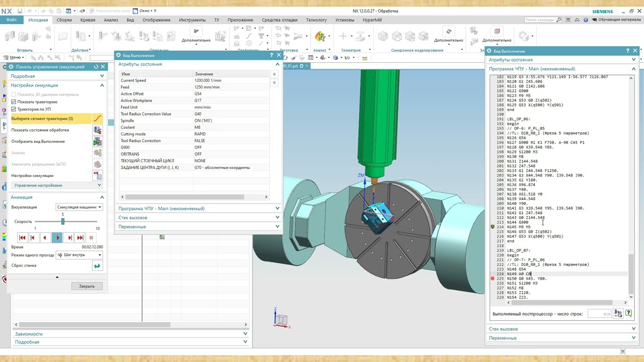Rewind simulation to the start
Image resolution: width=644 pixels, height=362 pixels.
(22, 237)
